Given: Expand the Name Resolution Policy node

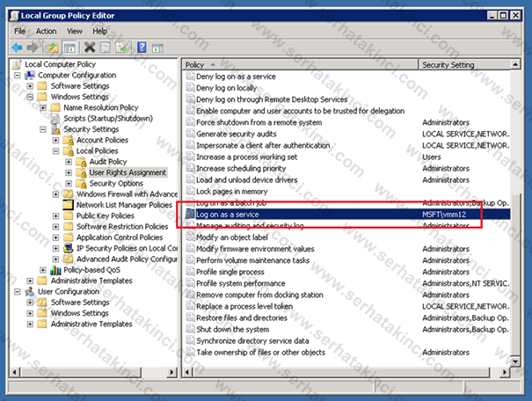Looking at the screenshot, I should click(43, 108).
